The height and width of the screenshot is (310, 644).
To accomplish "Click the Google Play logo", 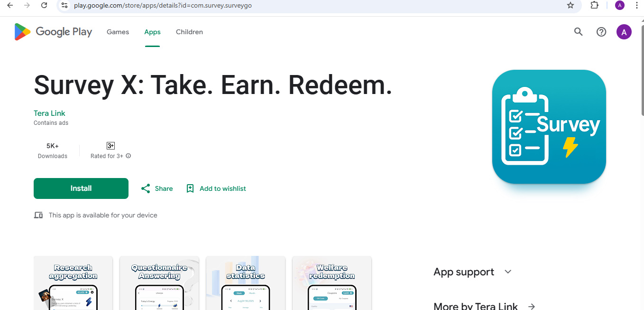I will (x=53, y=32).
